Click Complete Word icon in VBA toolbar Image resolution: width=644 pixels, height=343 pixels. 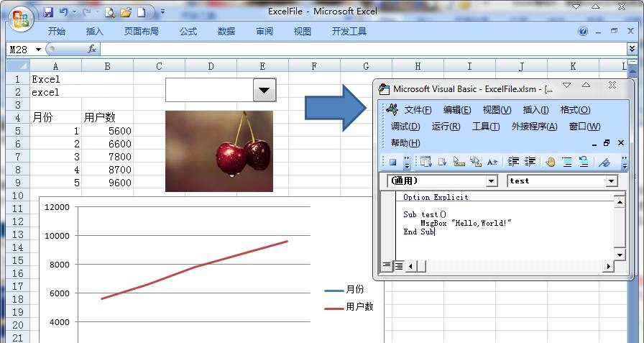(492, 162)
